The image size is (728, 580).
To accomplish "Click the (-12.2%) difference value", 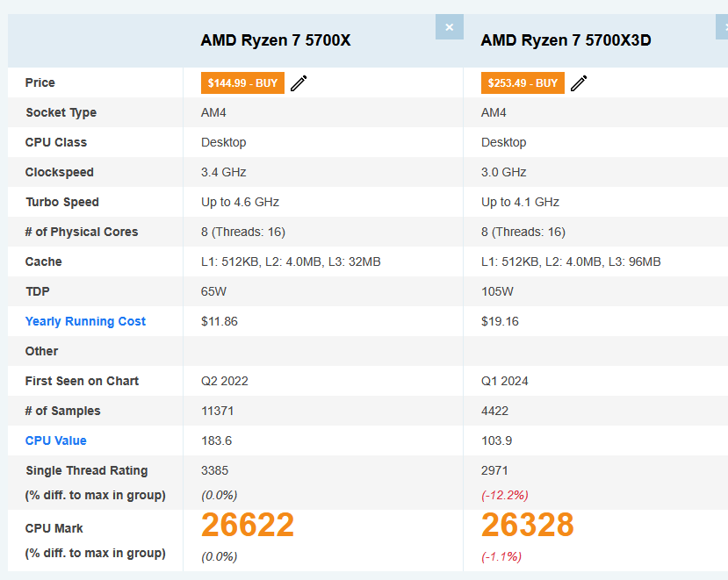I will tap(505, 495).
